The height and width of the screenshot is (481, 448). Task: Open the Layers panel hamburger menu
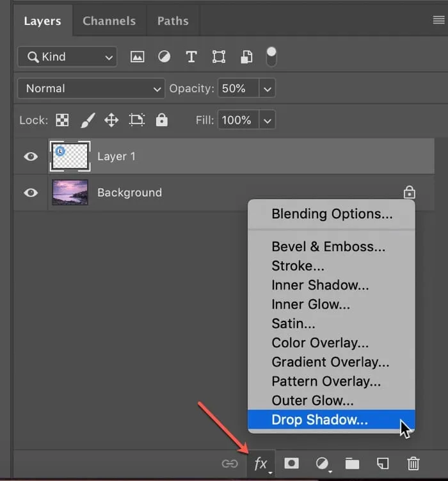click(438, 20)
